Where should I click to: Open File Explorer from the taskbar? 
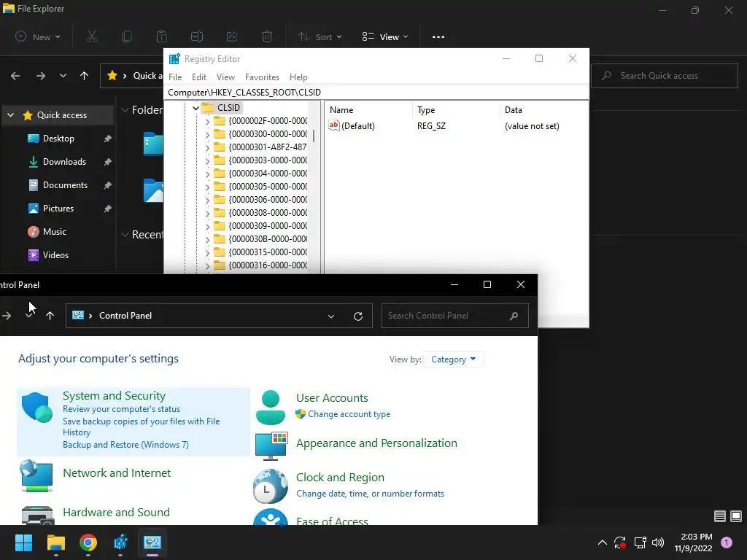(55, 542)
